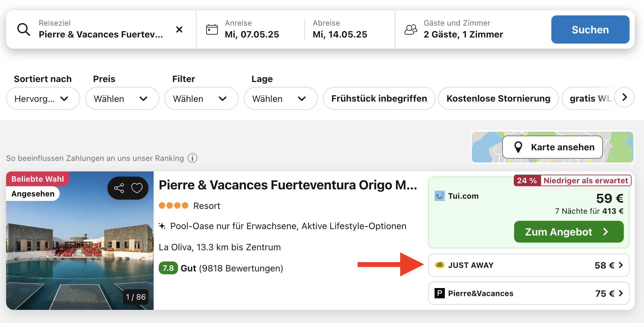Save hotel with heart icon
644x323 pixels.
pos(137,188)
